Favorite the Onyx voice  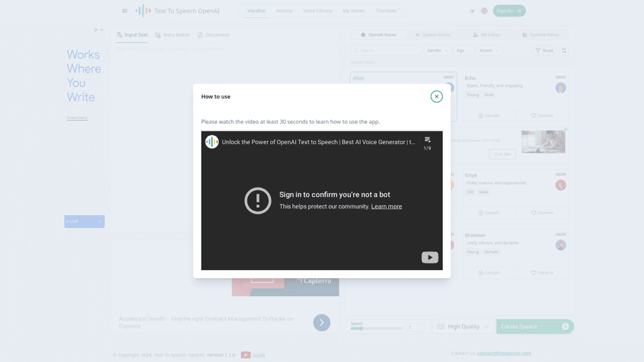point(542,213)
